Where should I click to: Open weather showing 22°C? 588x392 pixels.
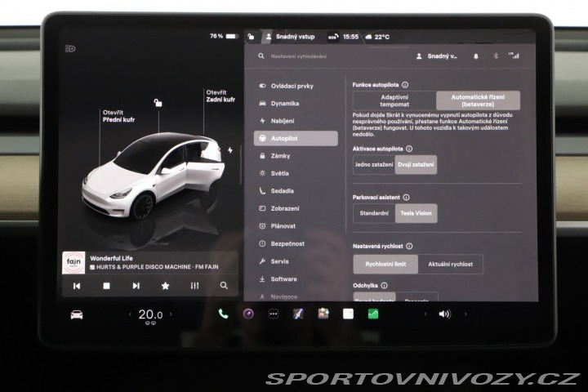(377, 37)
